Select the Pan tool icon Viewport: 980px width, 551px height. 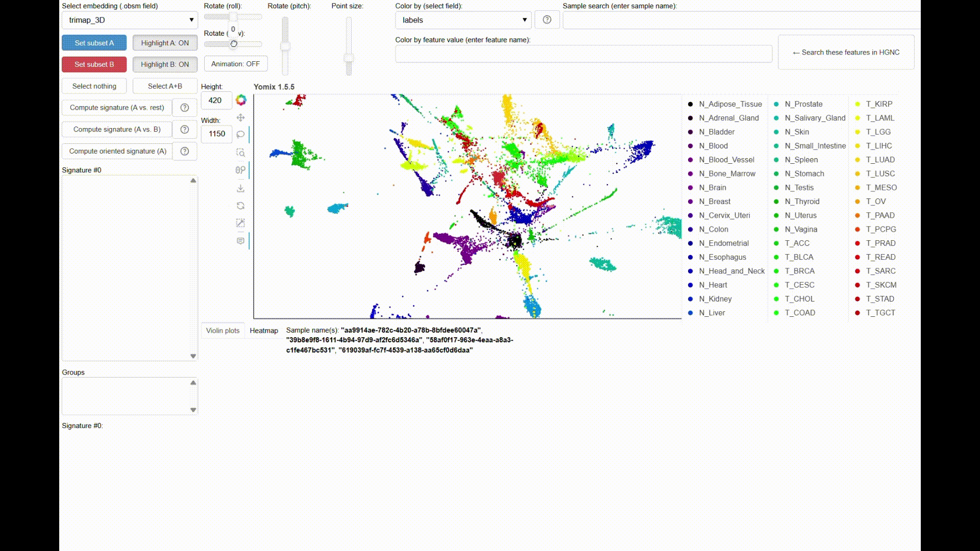coord(241,118)
